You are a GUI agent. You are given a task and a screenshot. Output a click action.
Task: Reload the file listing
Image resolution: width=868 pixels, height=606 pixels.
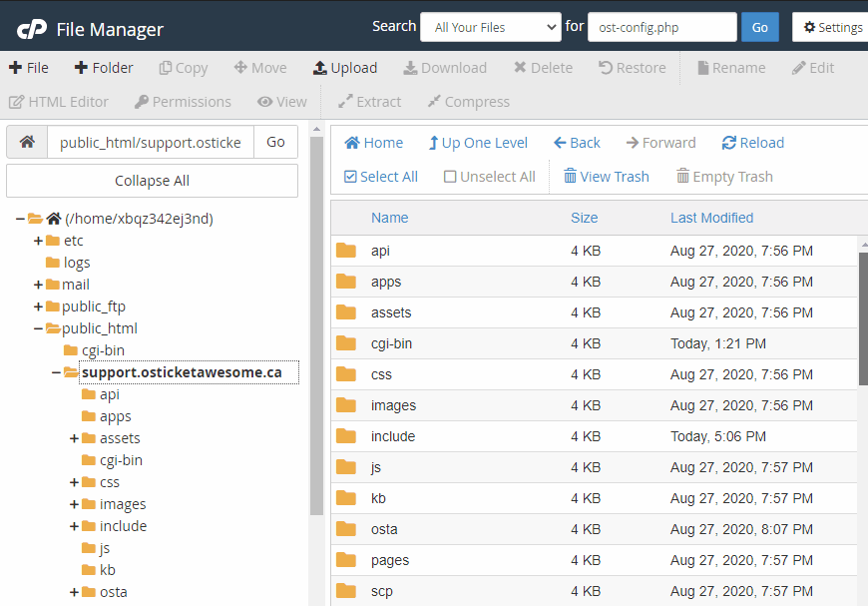(753, 143)
